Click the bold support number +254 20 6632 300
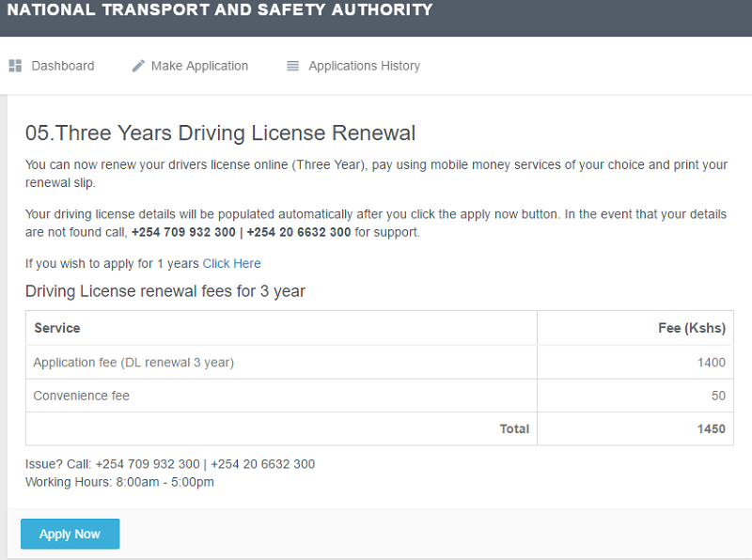752x560 pixels. point(299,232)
